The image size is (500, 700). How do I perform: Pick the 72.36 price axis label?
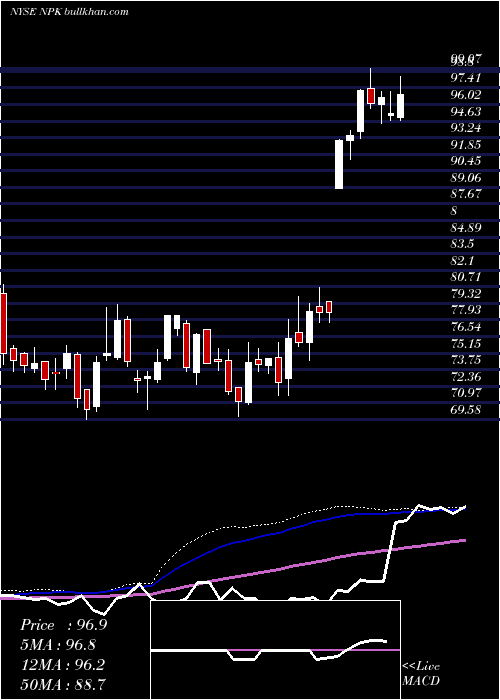coord(466,377)
